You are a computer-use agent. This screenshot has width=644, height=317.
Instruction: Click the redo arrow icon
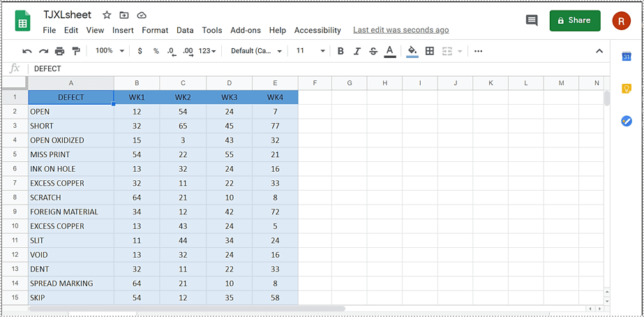(x=43, y=51)
